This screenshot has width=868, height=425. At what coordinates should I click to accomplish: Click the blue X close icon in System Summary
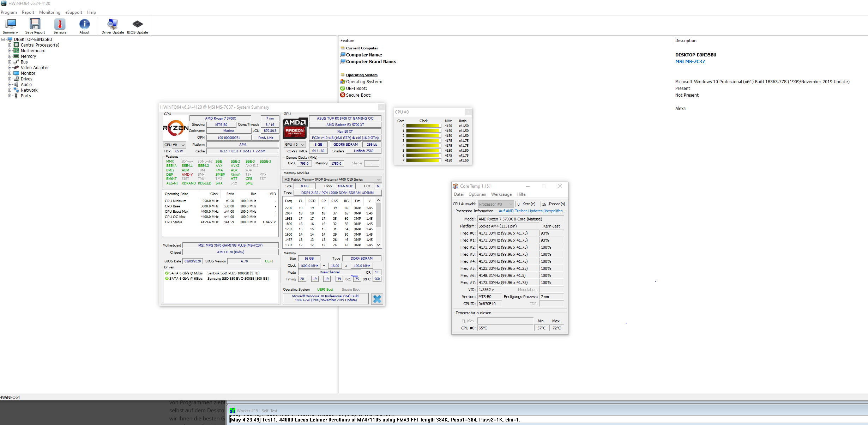click(x=377, y=299)
